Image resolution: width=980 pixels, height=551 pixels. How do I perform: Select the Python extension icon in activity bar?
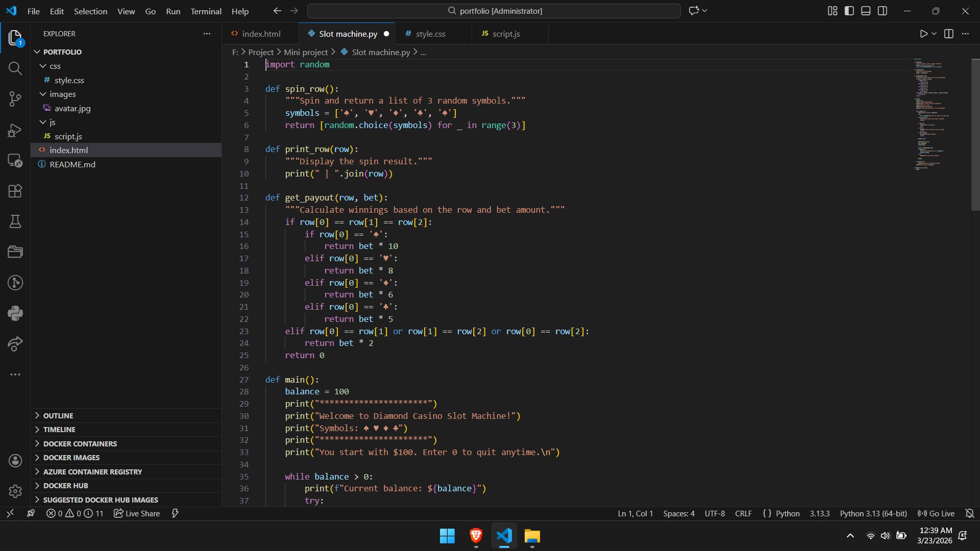pyautogui.click(x=15, y=313)
